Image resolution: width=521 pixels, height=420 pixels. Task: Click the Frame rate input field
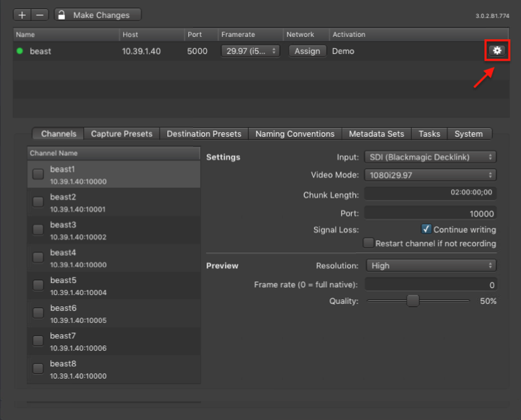pos(431,284)
